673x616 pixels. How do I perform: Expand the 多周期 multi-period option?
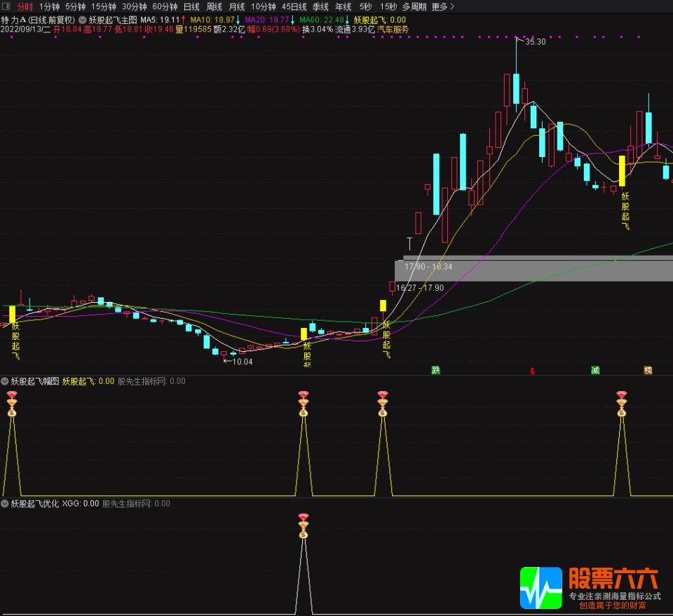415,6
